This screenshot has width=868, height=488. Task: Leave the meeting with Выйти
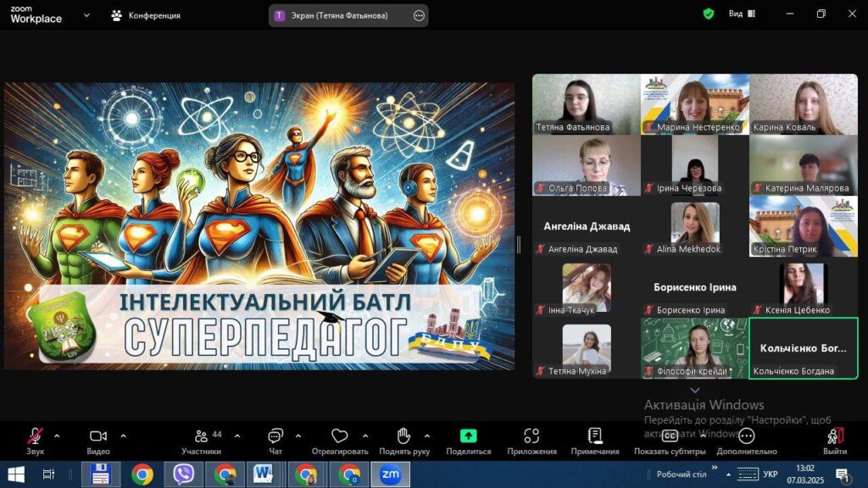click(835, 441)
